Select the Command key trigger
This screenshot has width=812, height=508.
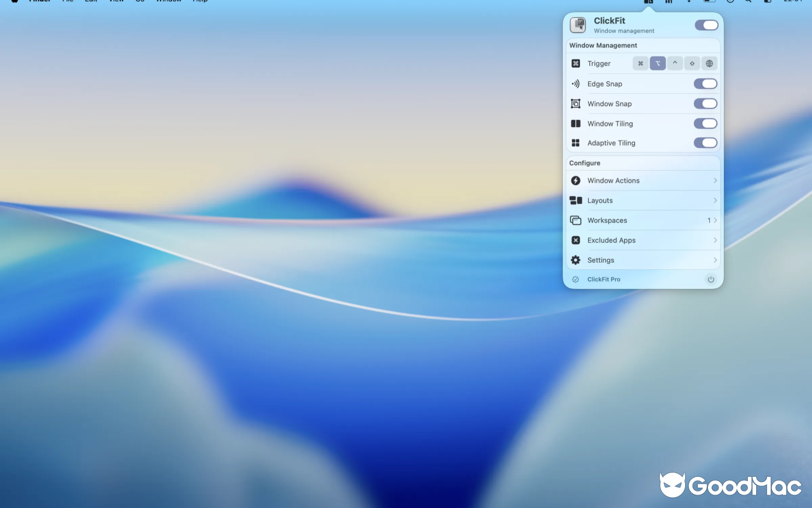point(641,63)
